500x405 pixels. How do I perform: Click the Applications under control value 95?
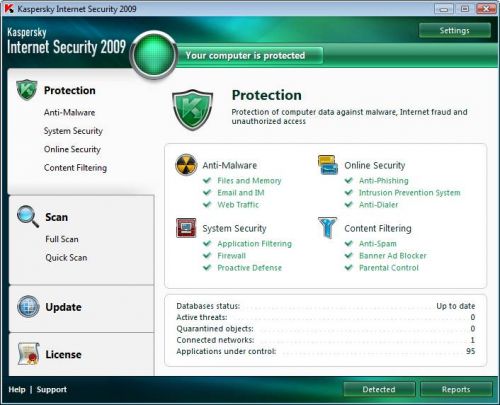pos(471,351)
